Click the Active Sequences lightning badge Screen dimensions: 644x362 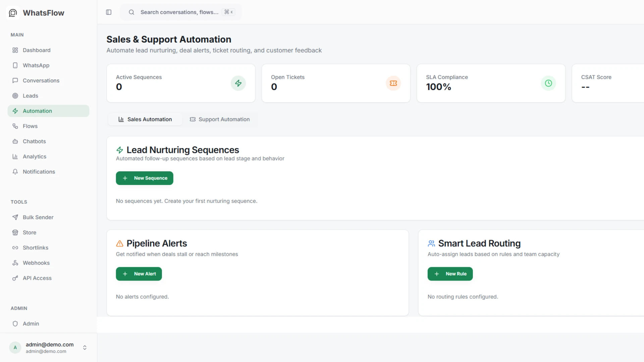[x=238, y=83]
